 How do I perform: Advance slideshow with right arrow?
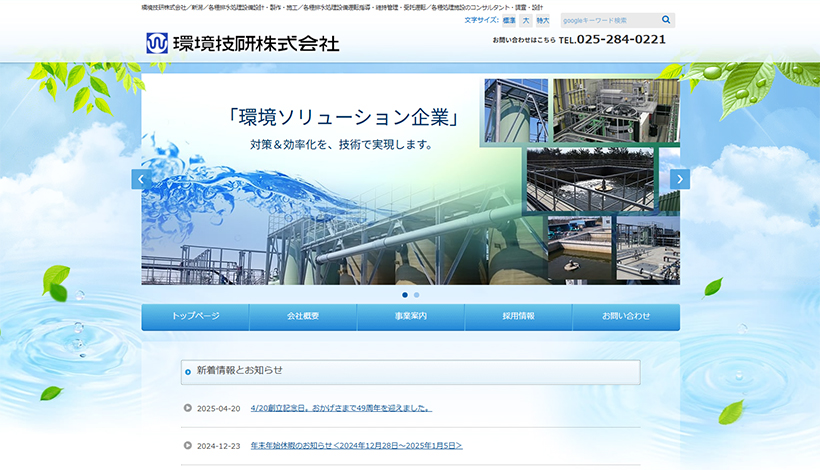point(680,179)
